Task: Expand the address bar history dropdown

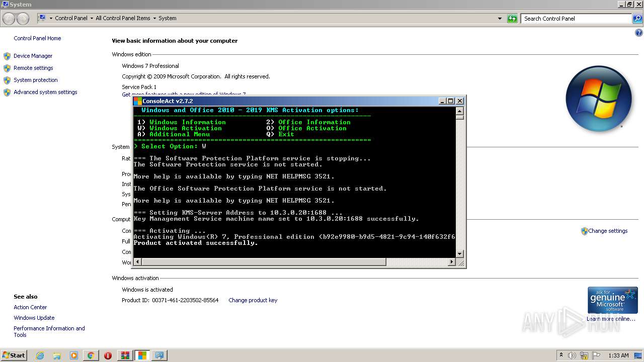Action: click(500, 19)
